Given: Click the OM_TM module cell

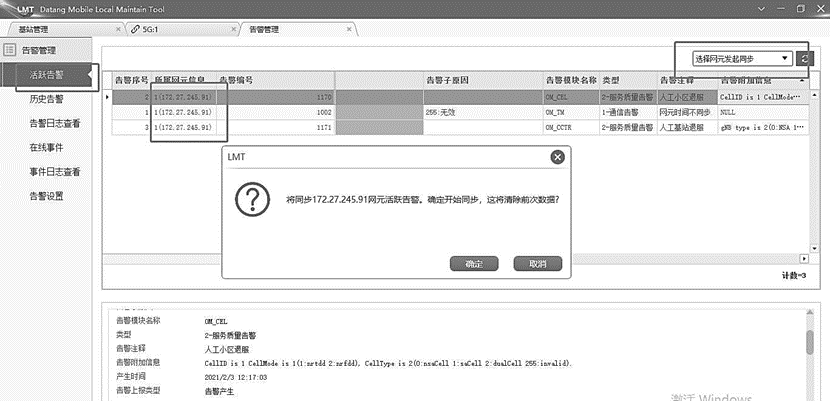Looking at the screenshot, I should [x=571, y=113].
